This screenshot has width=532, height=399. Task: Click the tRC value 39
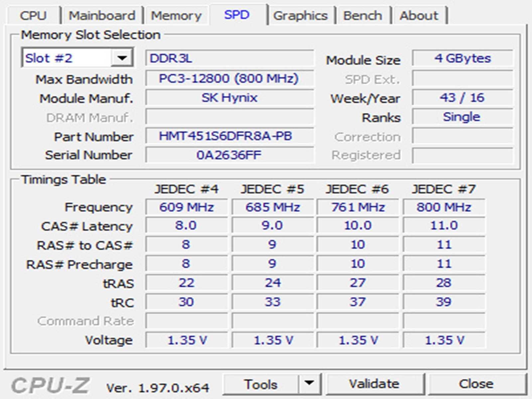coord(444,302)
